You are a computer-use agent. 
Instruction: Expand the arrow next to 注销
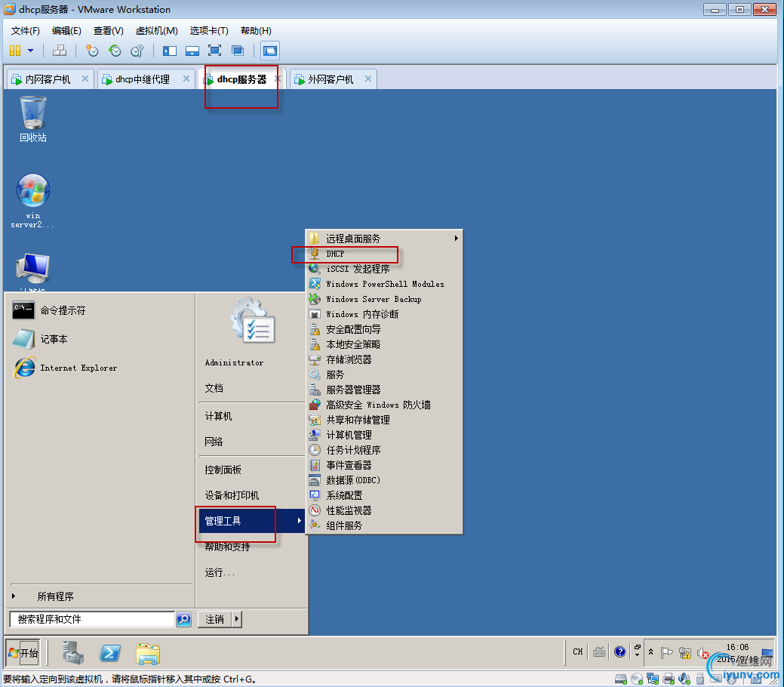click(237, 620)
